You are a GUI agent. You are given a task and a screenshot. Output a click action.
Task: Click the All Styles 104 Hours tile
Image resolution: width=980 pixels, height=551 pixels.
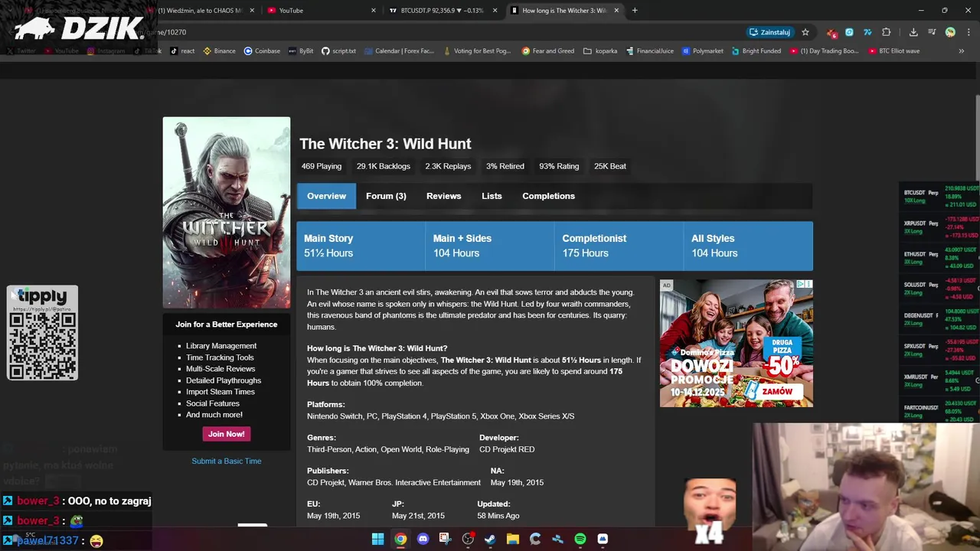749,246
